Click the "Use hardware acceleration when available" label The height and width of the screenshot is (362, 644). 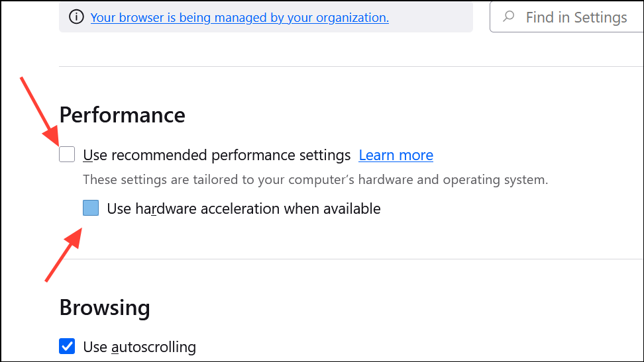click(244, 209)
